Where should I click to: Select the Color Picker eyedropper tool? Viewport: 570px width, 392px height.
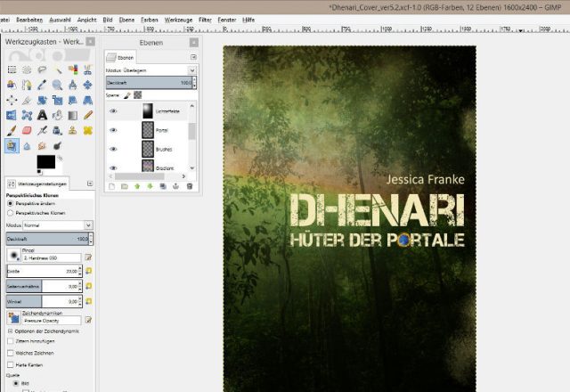pos(42,85)
